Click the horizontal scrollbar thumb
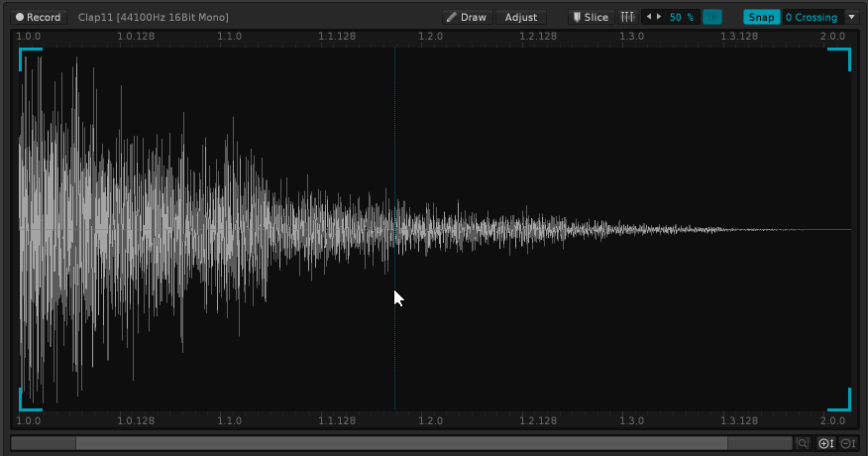The image size is (868, 456). click(401, 443)
